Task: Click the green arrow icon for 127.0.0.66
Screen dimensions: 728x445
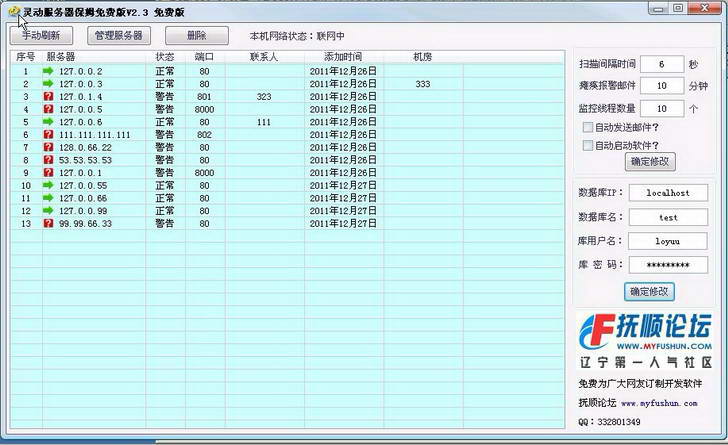Action: point(48,198)
